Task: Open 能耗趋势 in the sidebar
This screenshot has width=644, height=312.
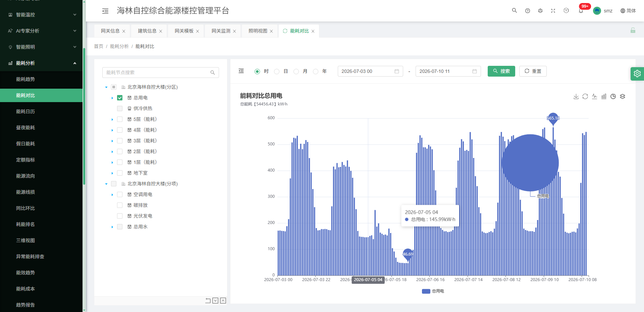Action: click(x=41, y=79)
